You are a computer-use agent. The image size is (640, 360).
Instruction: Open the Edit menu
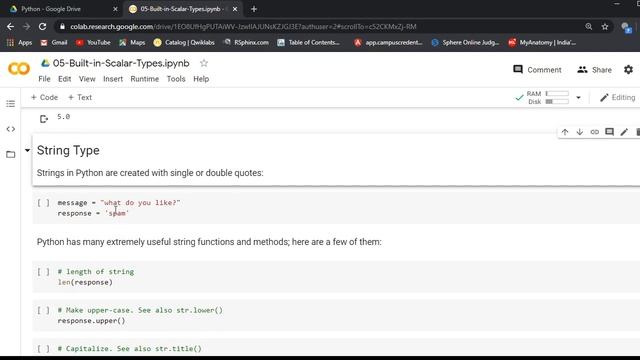[x=64, y=79]
